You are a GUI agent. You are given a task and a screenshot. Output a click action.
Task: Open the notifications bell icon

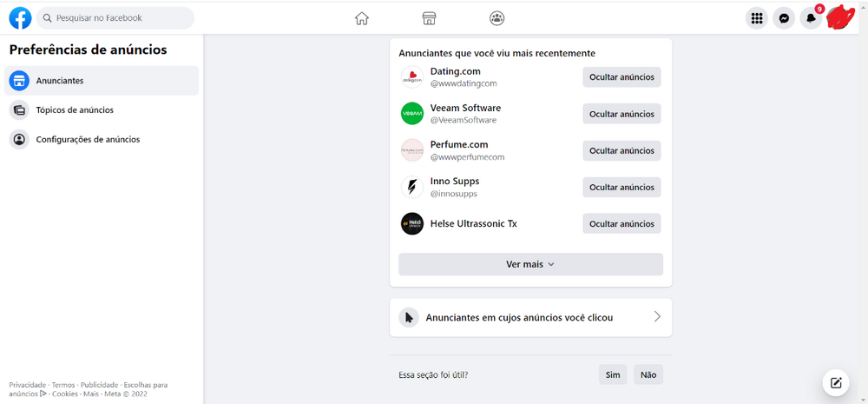coord(811,18)
